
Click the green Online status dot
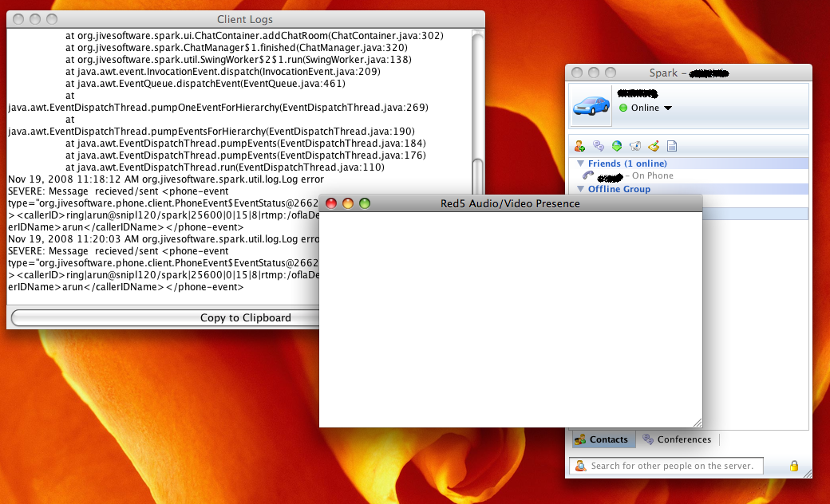coord(623,108)
